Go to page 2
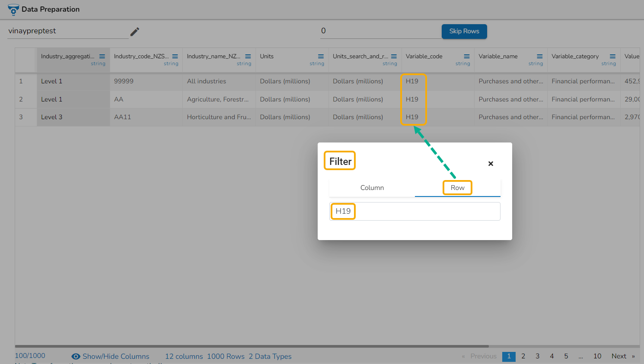Screen dimensions: 644x364 click(x=523, y=356)
